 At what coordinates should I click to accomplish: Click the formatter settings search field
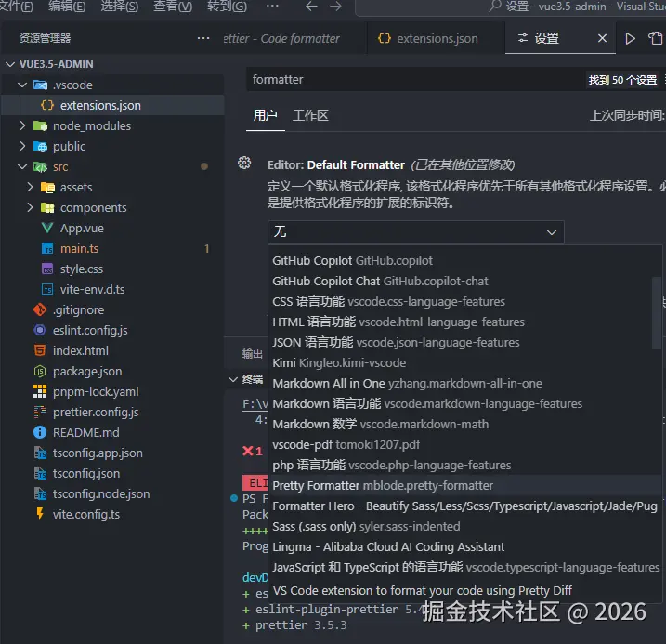coord(415,79)
